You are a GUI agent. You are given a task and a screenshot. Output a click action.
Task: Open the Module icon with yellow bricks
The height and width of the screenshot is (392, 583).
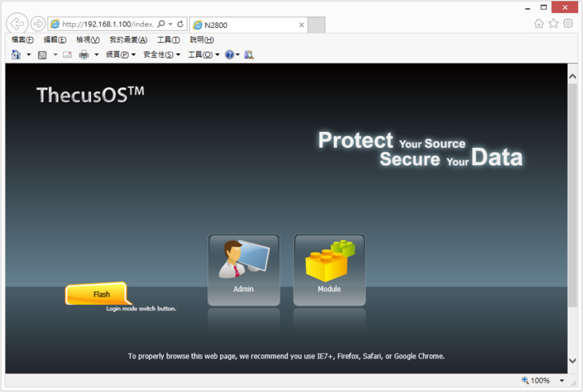(329, 269)
